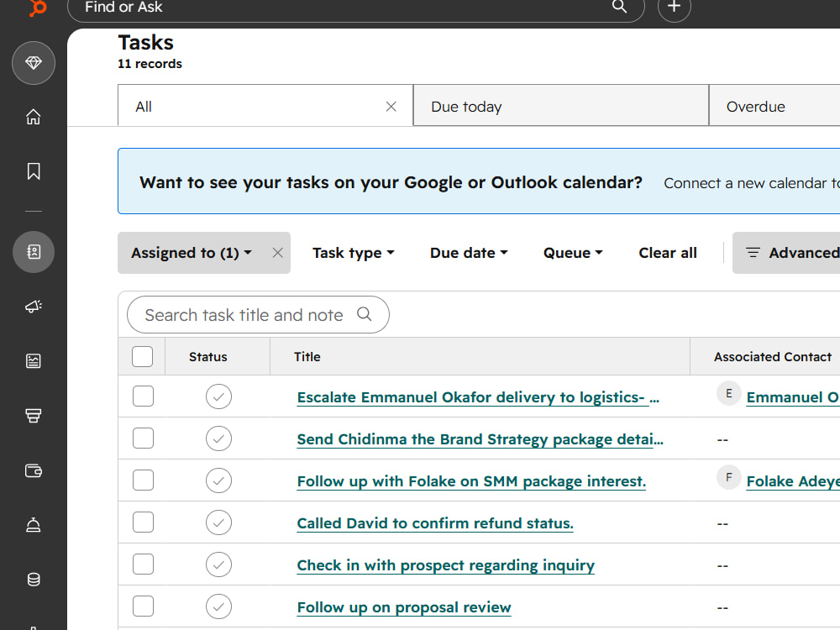Open Advanced filters button
Screen dimensions: 840x630
[786, 253]
